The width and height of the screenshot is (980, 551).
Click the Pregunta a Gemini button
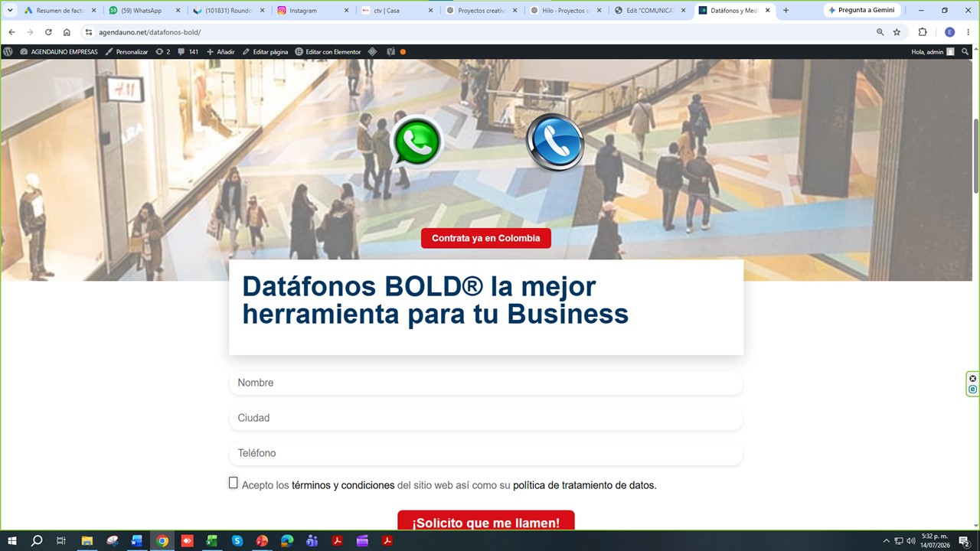(x=862, y=10)
